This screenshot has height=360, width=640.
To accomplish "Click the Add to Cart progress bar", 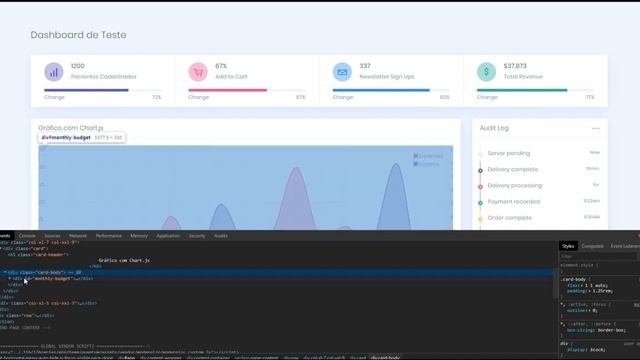I will [x=247, y=90].
